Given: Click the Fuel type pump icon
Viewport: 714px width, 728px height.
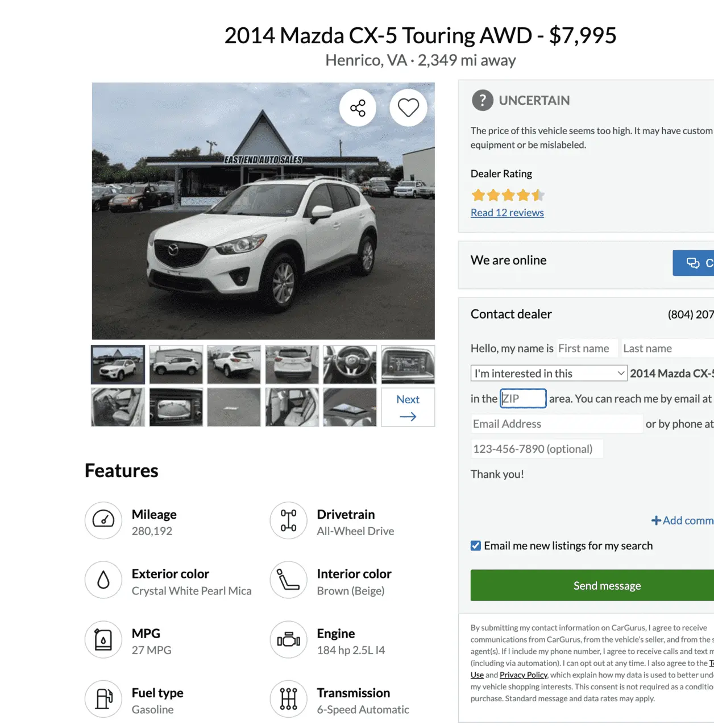Looking at the screenshot, I should tap(103, 698).
